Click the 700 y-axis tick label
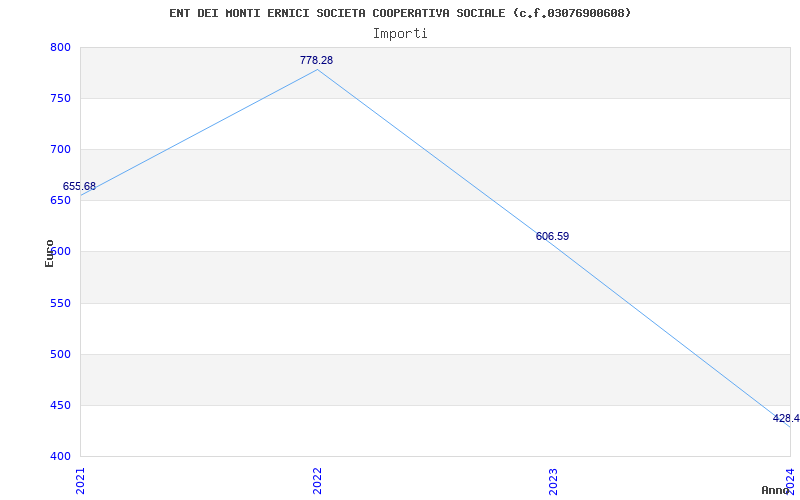800x500 pixels. pos(60,149)
